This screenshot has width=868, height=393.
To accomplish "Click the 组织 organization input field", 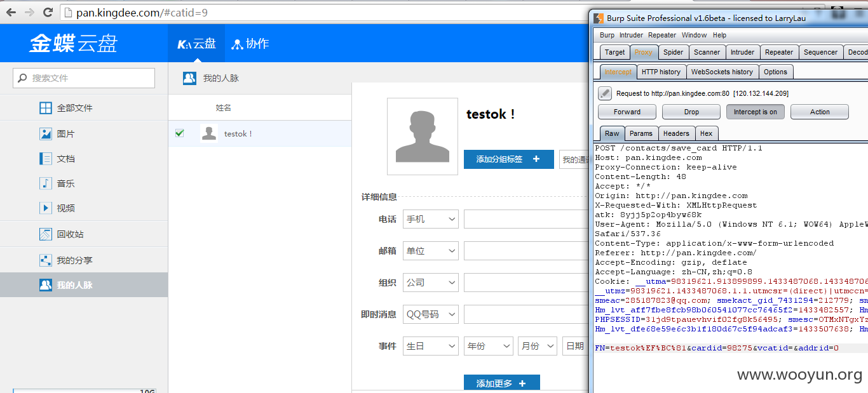I will coord(527,283).
